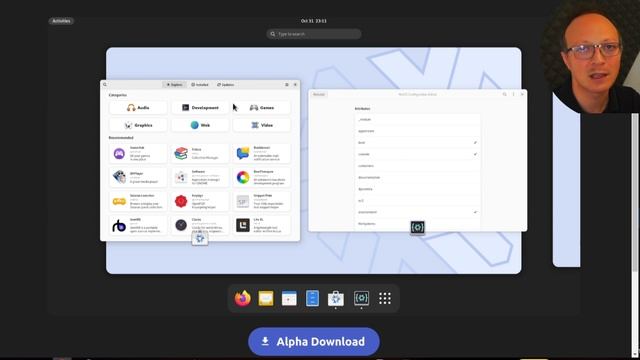Select the boot attribute row
The height and width of the screenshot is (360, 640).
click(417, 143)
